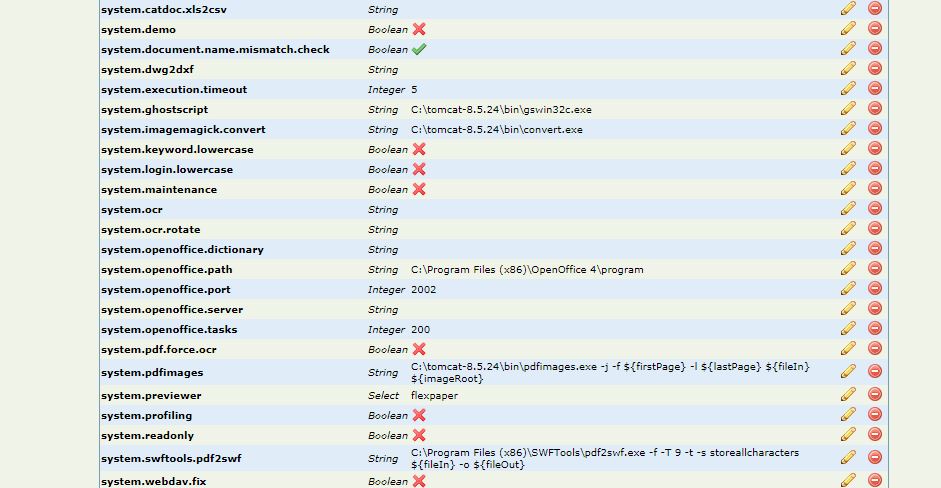Delete the system.imagemagick.convert property
Screen dimensions: 941x488
point(875,128)
